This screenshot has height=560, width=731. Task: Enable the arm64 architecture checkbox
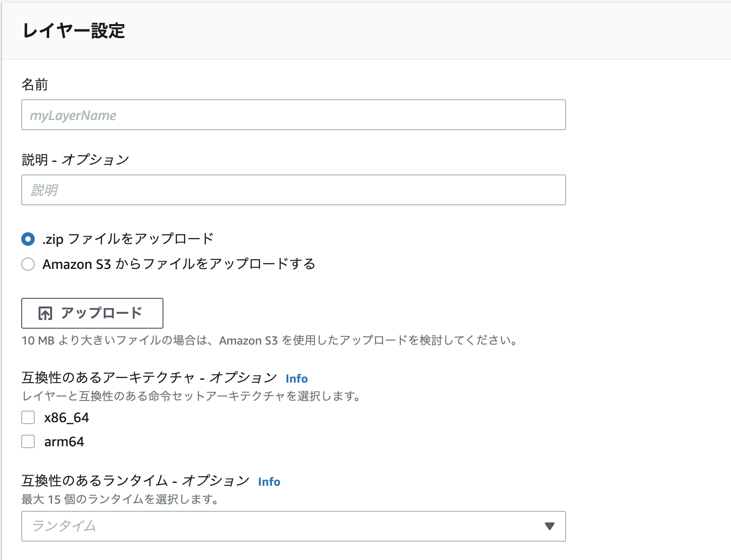pyautogui.click(x=27, y=441)
